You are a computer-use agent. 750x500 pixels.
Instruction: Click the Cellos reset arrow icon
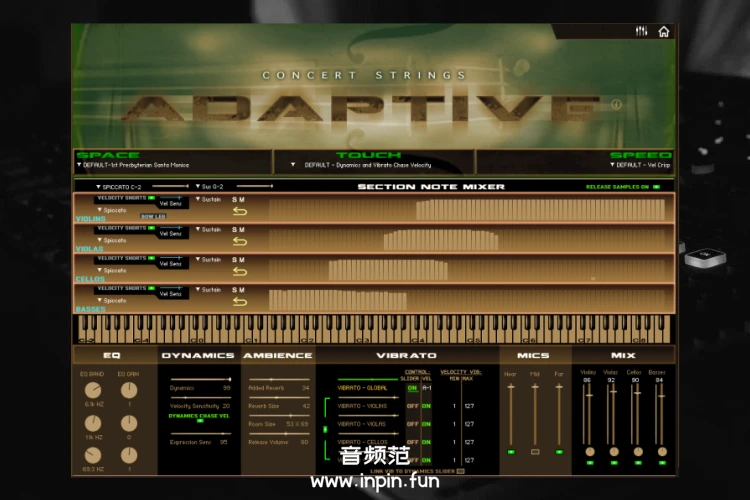240,271
